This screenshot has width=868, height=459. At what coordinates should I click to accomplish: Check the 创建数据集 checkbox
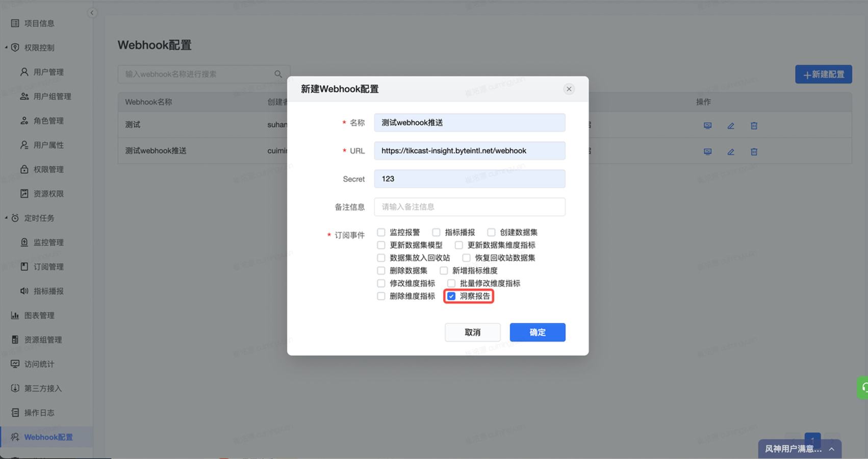(x=491, y=233)
